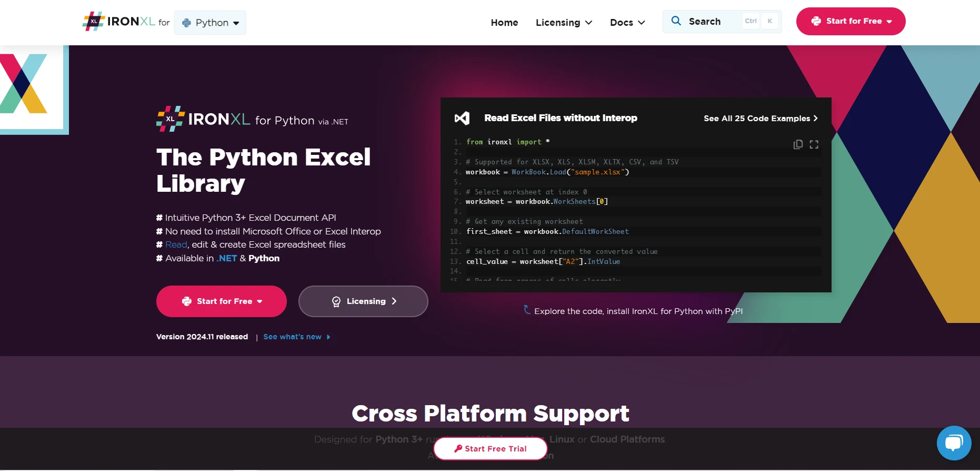The image size is (980, 471).
Task: Open the Python language selector dropdown
Action: click(210, 23)
